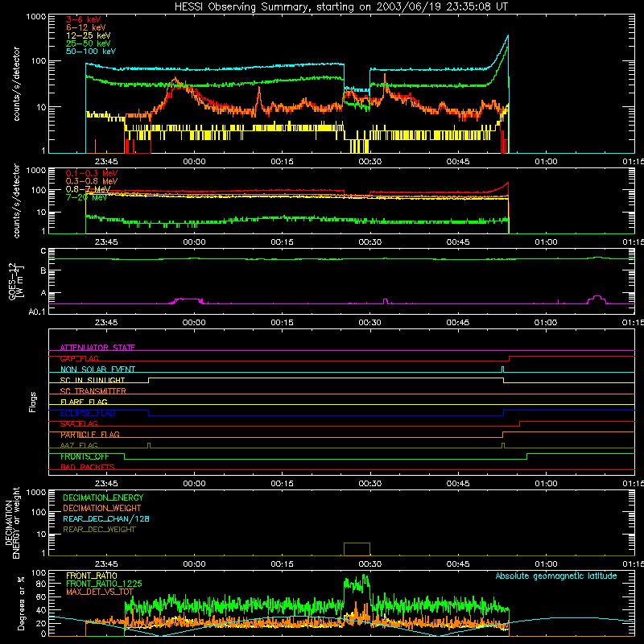Viewport: 644px width, 644px height.
Task: Click the FRONT_RATIO_1225 legend label
Action: tap(104, 584)
